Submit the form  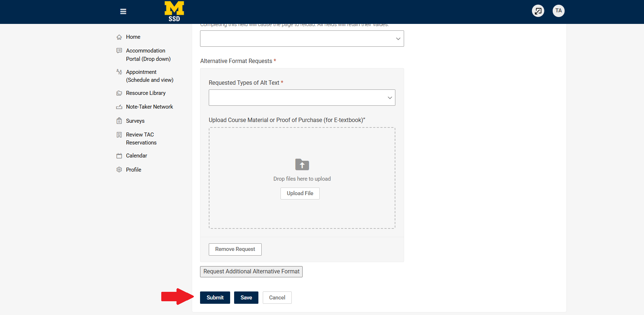[x=215, y=298]
